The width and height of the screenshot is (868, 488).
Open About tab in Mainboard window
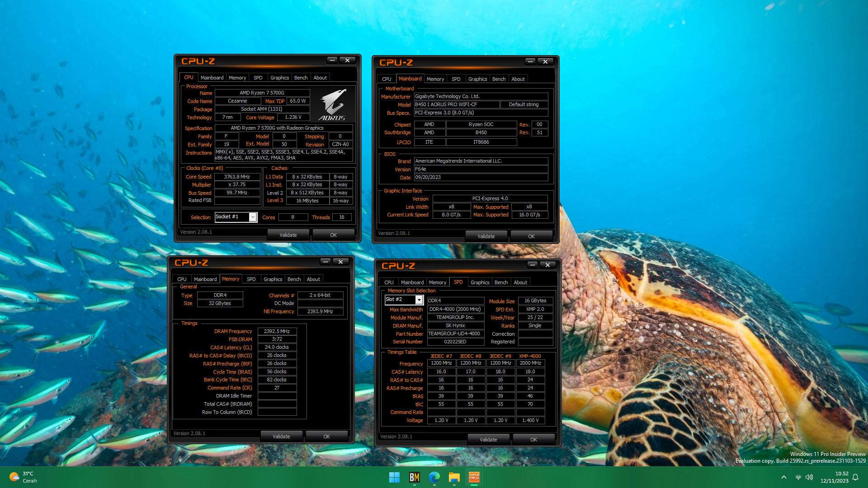point(518,79)
